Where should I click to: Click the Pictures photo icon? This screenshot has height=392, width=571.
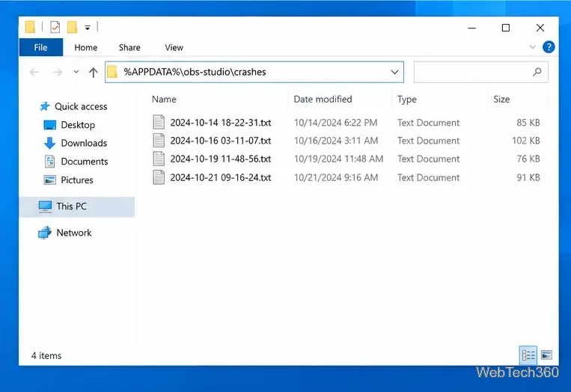tap(50, 180)
